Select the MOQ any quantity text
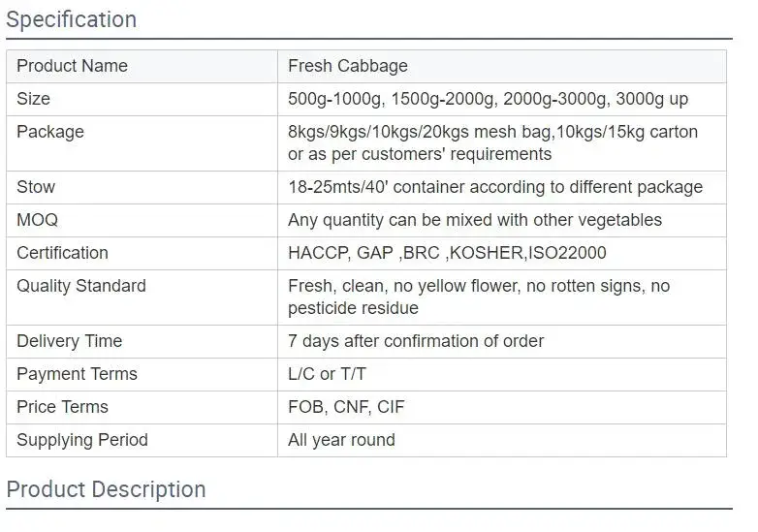The width and height of the screenshot is (758, 532). (475, 220)
